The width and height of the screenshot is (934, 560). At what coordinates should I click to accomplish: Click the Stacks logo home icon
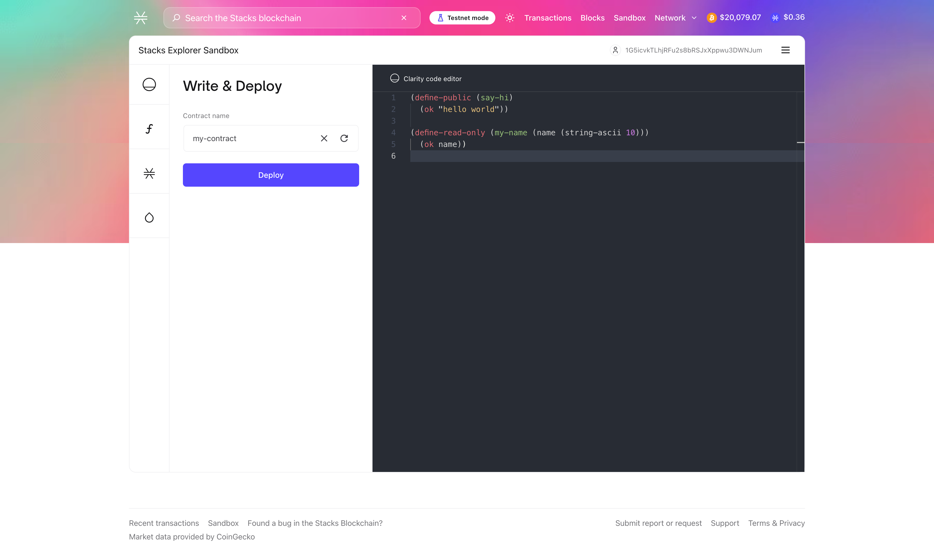tap(140, 18)
